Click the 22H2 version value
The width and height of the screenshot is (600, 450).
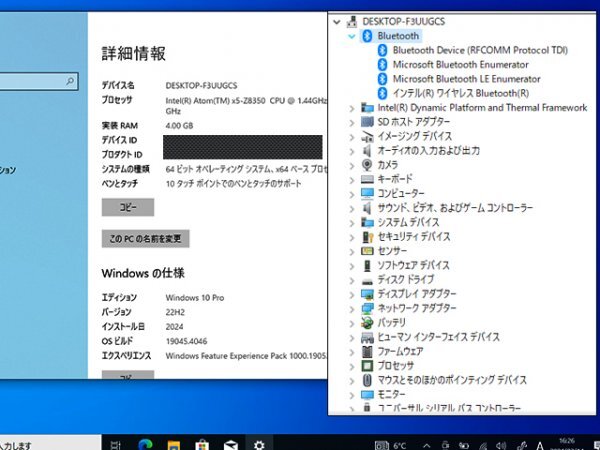(x=175, y=312)
